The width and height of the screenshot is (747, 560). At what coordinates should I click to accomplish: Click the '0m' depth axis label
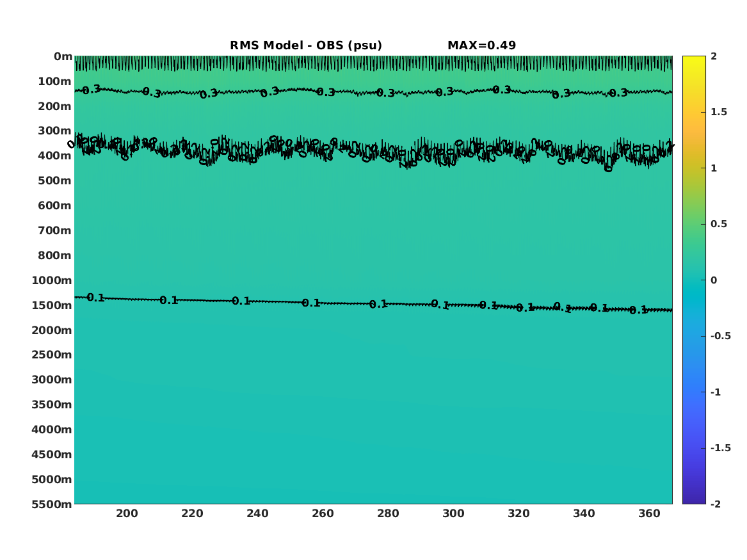pyautogui.click(x=63, y=57)
